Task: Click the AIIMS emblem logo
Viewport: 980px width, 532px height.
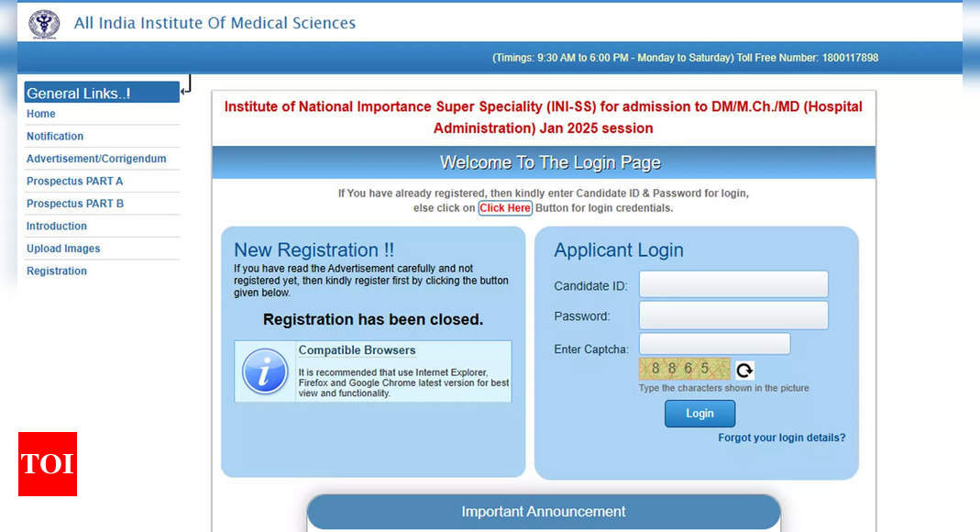Action: 44,25
